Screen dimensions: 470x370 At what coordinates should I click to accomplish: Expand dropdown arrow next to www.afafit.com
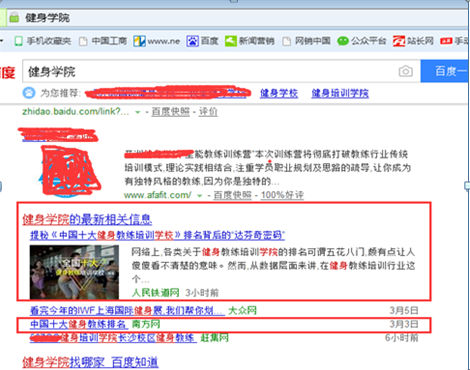coord(199,196)
